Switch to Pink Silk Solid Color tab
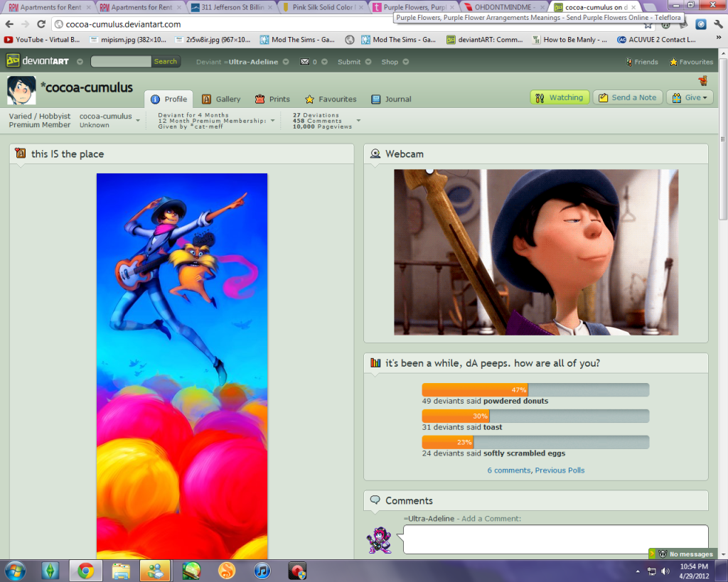728x582 pixels. click(x=323, y=7)
